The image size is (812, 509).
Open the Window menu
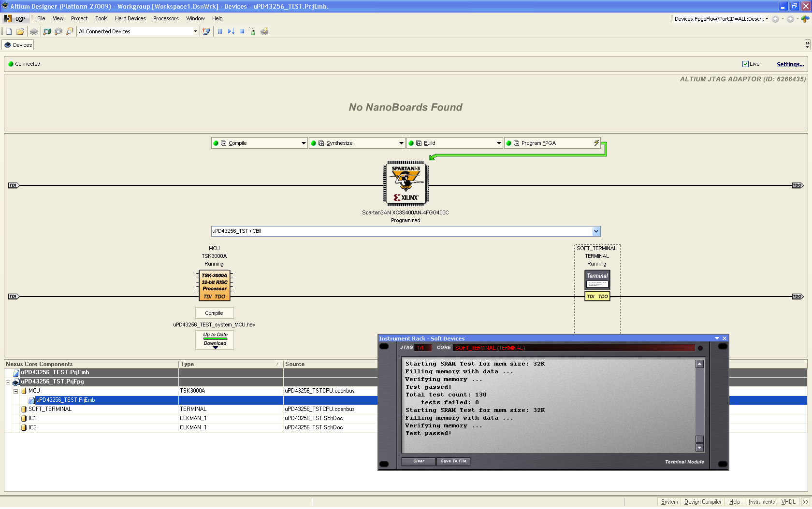[x=195, y=19]
